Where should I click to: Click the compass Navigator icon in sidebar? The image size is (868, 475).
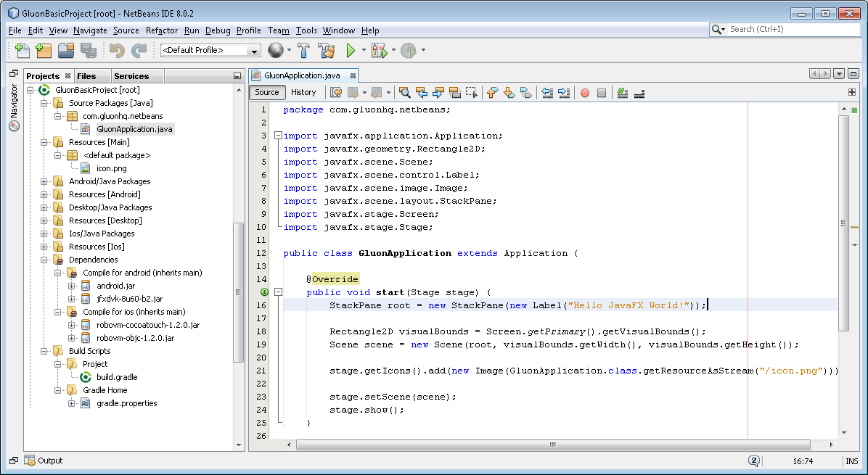pyautogui.click(x=15, y=125)
